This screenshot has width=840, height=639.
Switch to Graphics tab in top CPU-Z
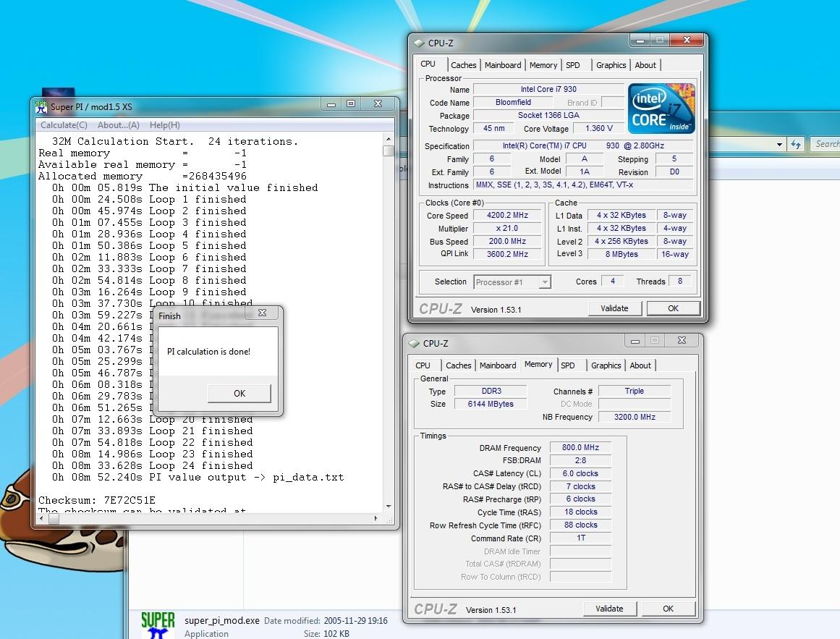611,65
